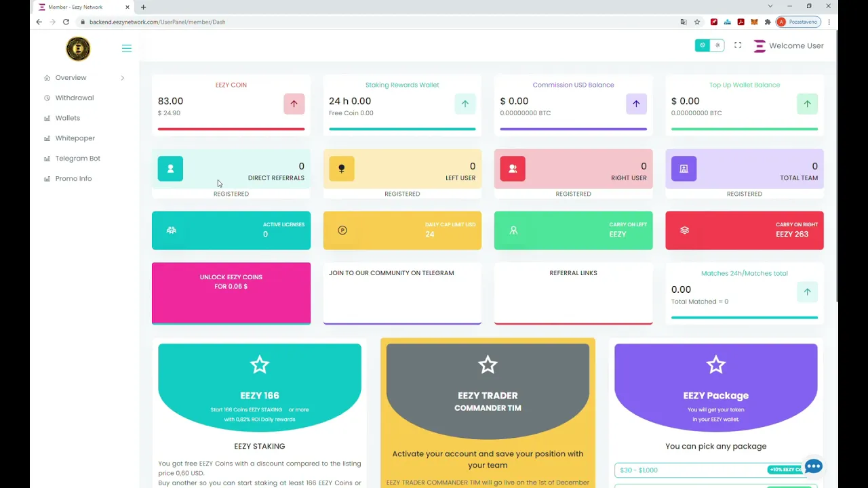This screenshot has width=868, height=488.
Task: Open tab search dropdown arrow
Action: pyautogui.click(x=770, y=6)
